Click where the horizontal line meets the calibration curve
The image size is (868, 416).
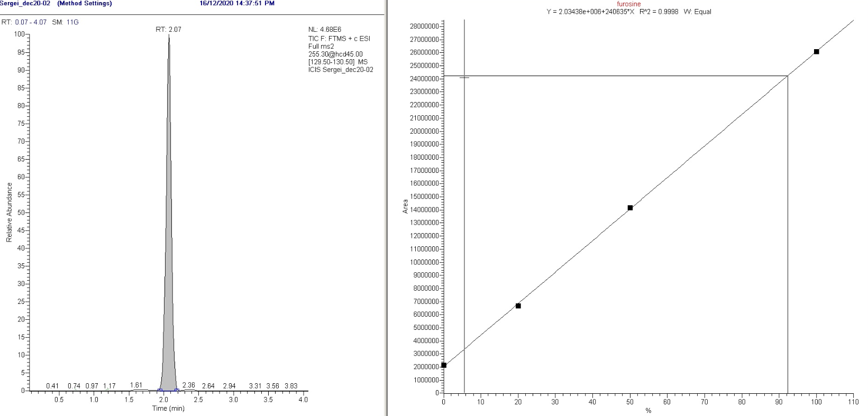(788, 76)
